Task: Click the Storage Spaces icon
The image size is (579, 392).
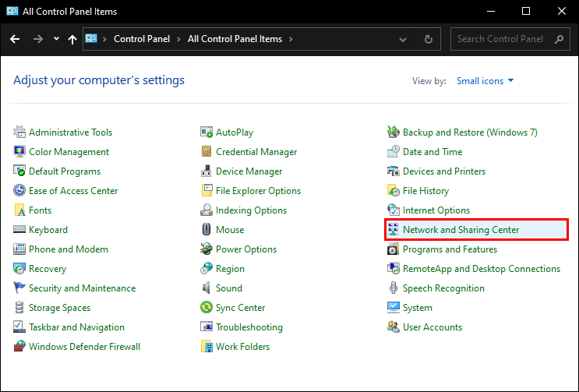Action: (19, 308)
